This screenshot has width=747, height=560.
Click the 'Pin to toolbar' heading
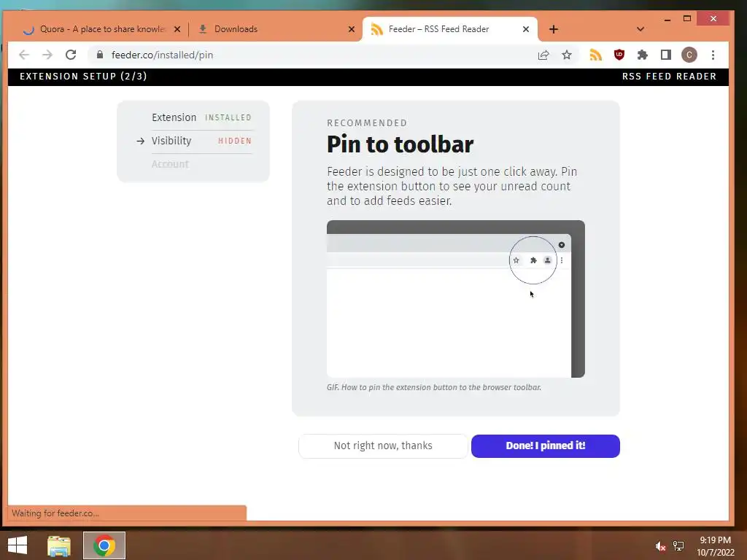pyautogui.click(x=400, y=144)
